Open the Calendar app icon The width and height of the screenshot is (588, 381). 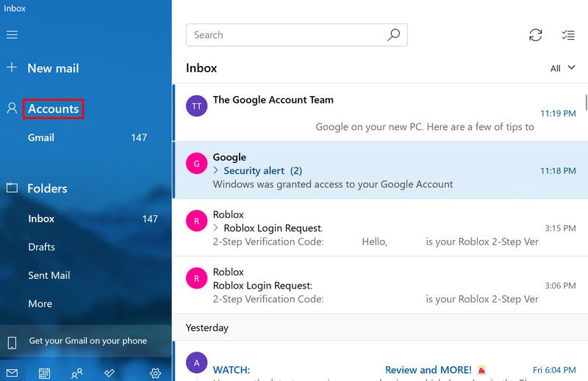(44, 373)
